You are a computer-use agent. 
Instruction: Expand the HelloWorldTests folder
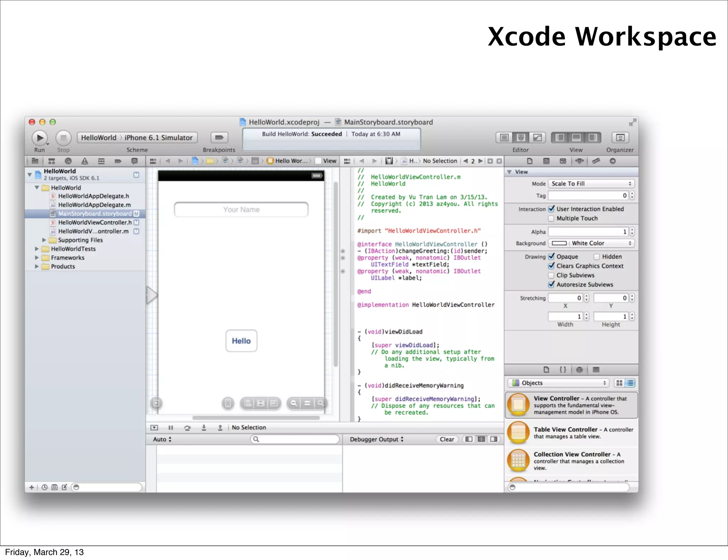click(37, 249)
